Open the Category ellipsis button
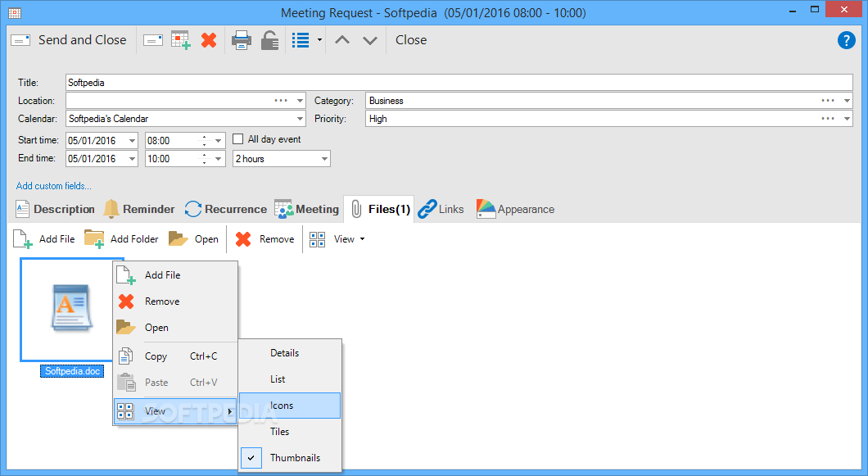 coord(828,100)
